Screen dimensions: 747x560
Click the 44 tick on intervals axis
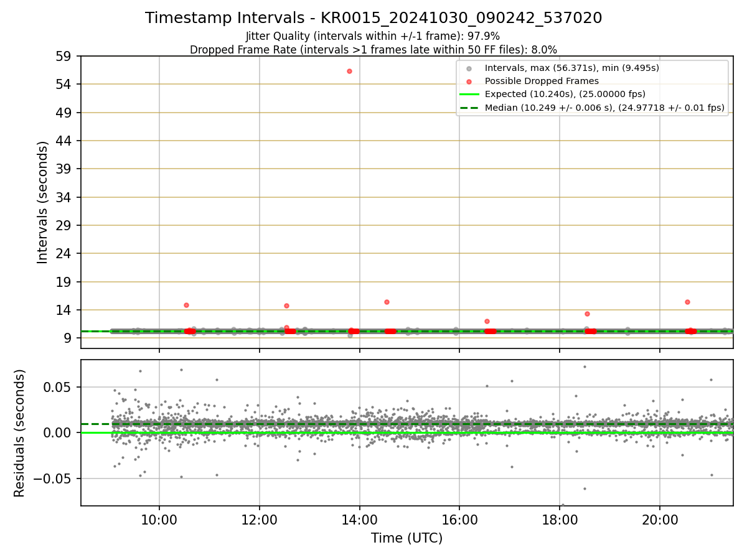click(65, 141)
